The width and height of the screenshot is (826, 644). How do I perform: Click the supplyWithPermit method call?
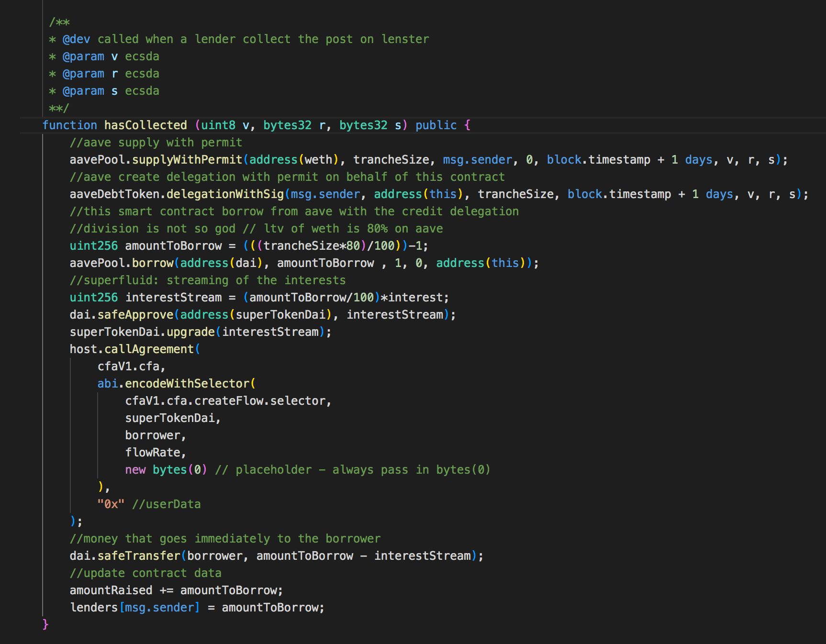(x=187, y=160)
